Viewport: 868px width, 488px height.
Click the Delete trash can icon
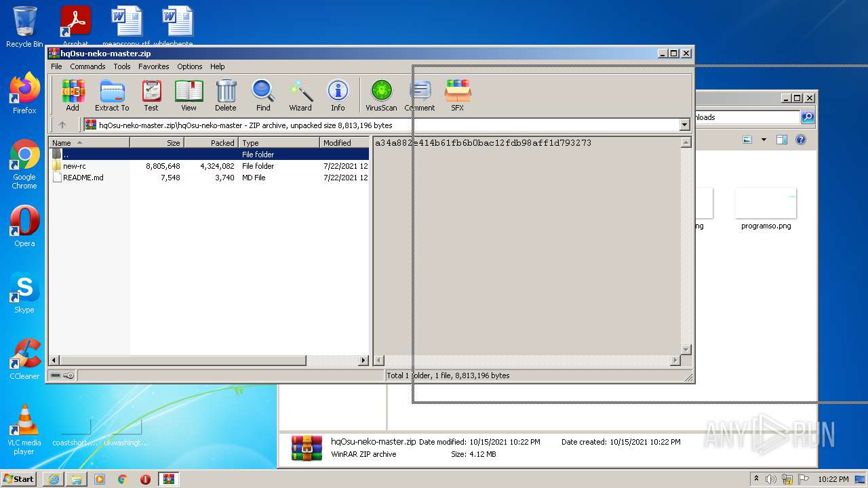pyautogui.click(x=226, y=95)
